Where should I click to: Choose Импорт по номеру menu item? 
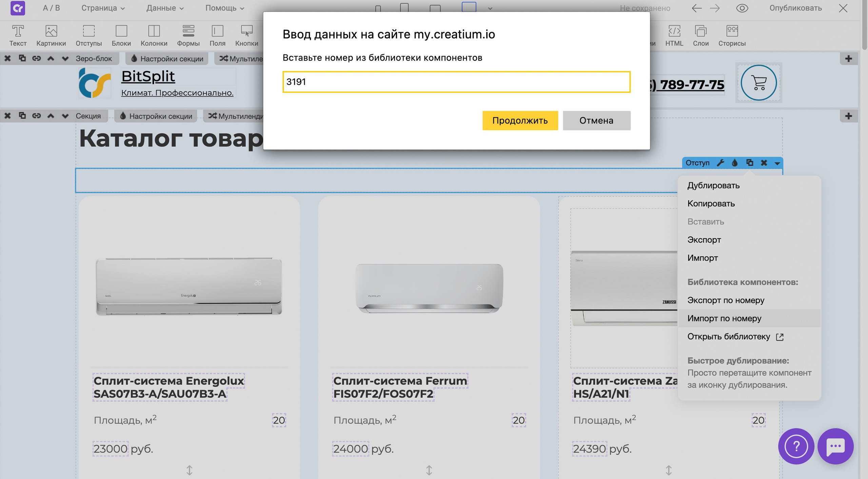749,318
